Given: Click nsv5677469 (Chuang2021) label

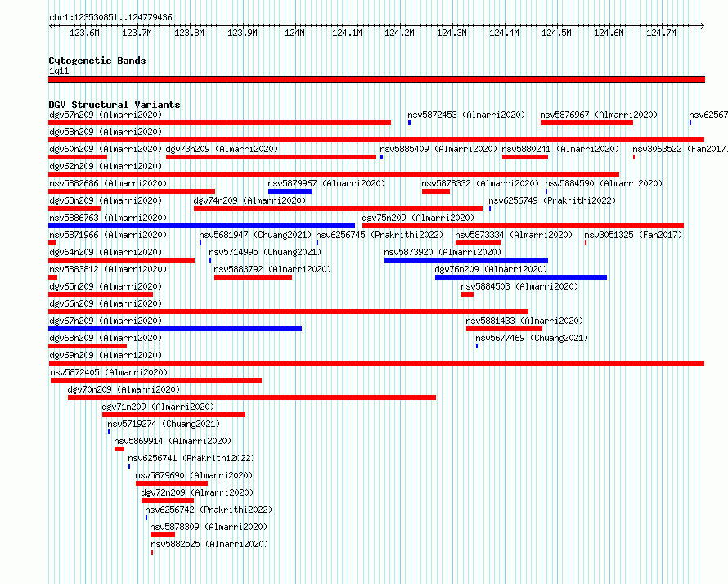Looking at the screenshot, I should (532, 338).
